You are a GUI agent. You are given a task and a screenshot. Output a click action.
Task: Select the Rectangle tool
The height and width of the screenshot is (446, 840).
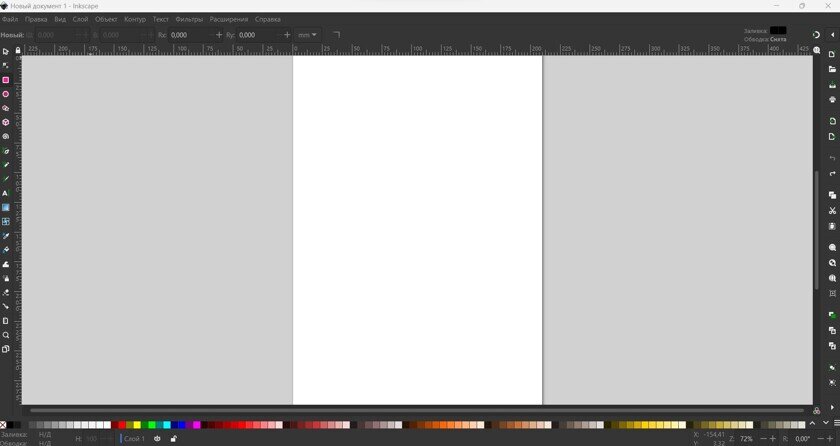pos(5,80)
